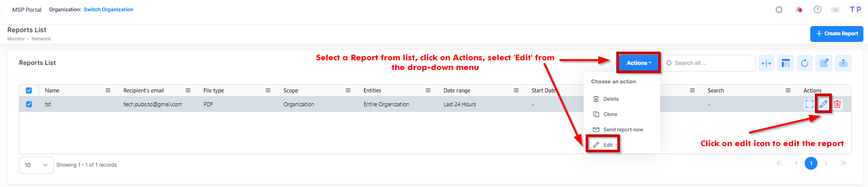Click the MSP Portal label
Image resolution: width=868 pixels, height=187 pixels.
click(x=27, y=10)
